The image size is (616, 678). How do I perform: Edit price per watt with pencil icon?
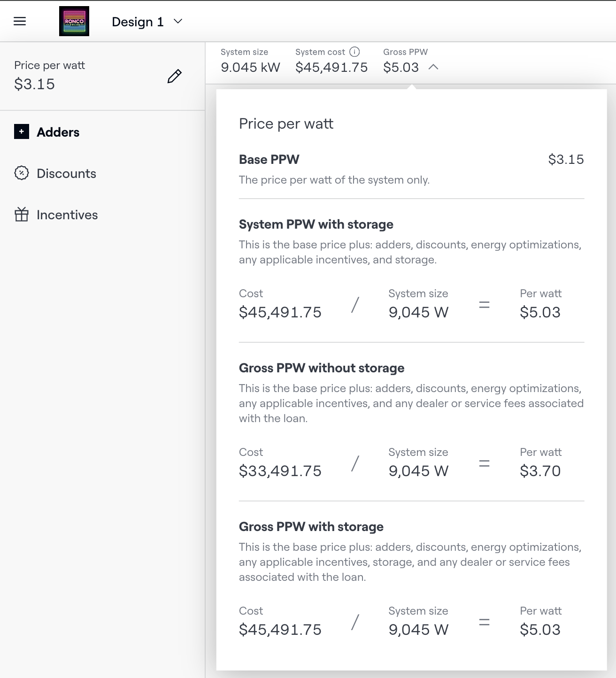coord(174,76)
